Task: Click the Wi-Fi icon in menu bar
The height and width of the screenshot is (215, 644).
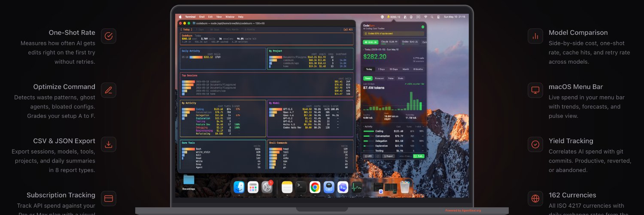Action: (425, 17)
